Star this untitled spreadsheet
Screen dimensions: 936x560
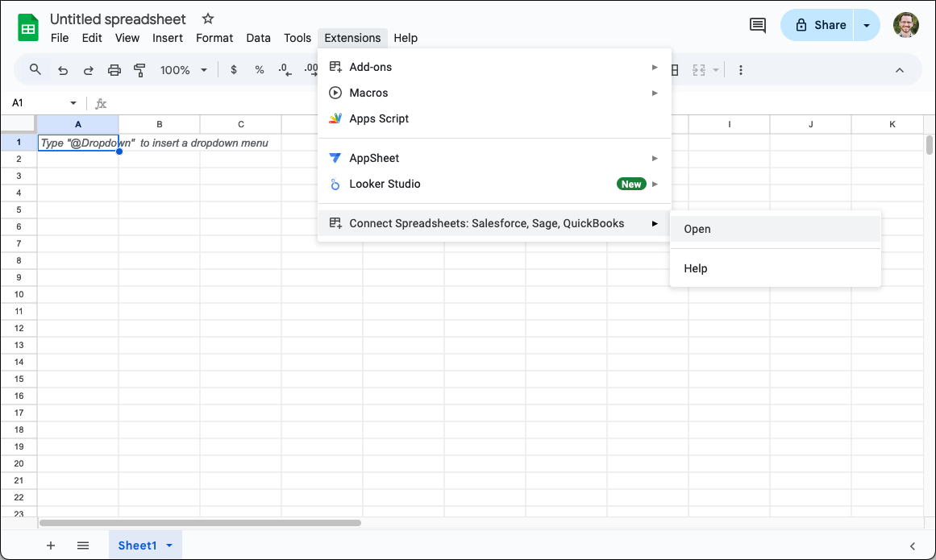click(208, 19)
